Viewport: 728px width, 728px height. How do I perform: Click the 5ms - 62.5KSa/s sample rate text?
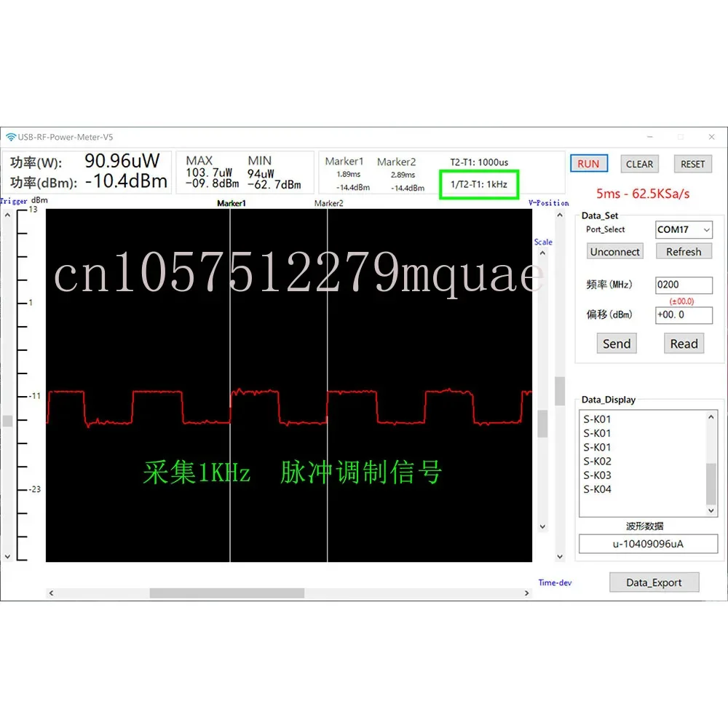643,194
